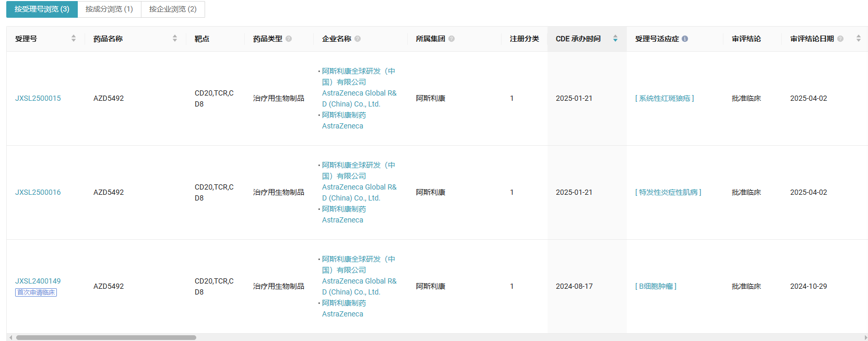Click target CD20,TCR,CD8 in JXSL2500015 row
Image resolution: width=868 pixels, height=341 pixels.
pyautogui.click(x=214, y=98)
